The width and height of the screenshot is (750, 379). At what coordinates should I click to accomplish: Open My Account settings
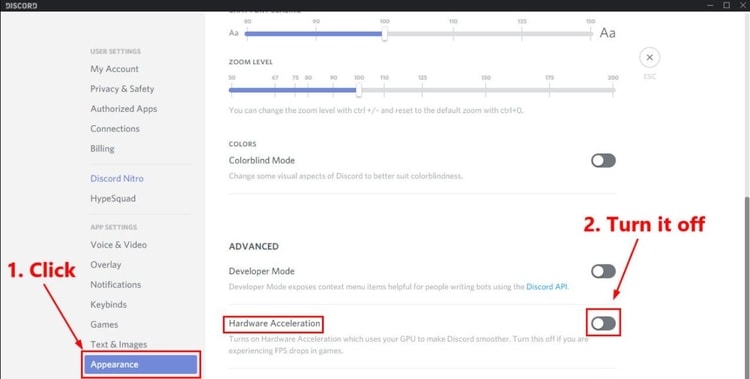[x=114, y=69]
